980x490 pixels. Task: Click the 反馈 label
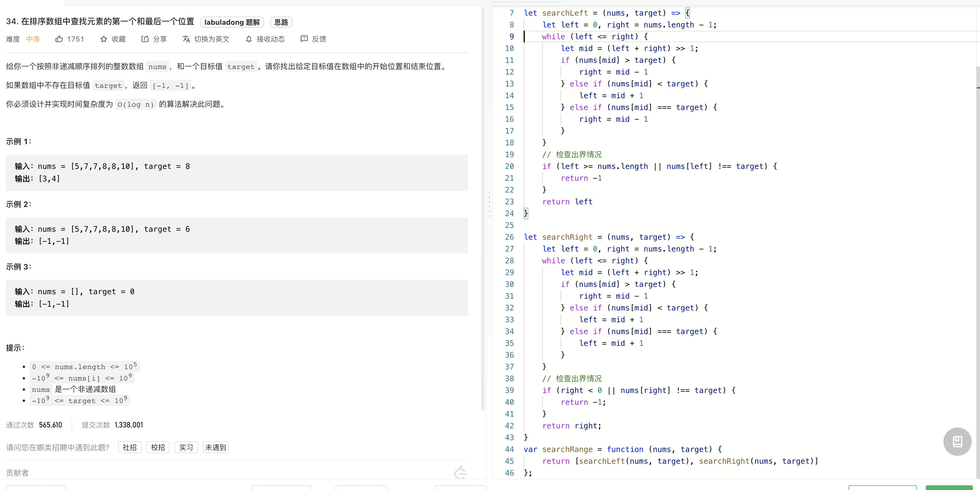click(x=319, y=39)
